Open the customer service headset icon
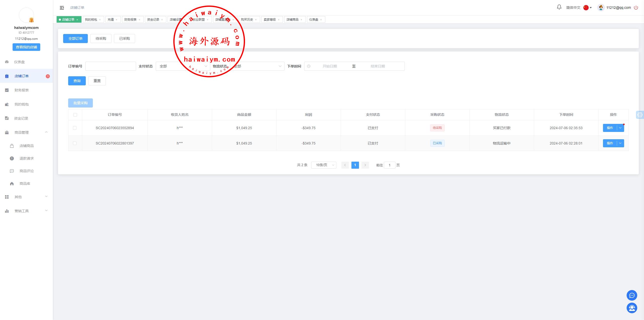The height and width of the screenshot is (320, 644). 632,308
